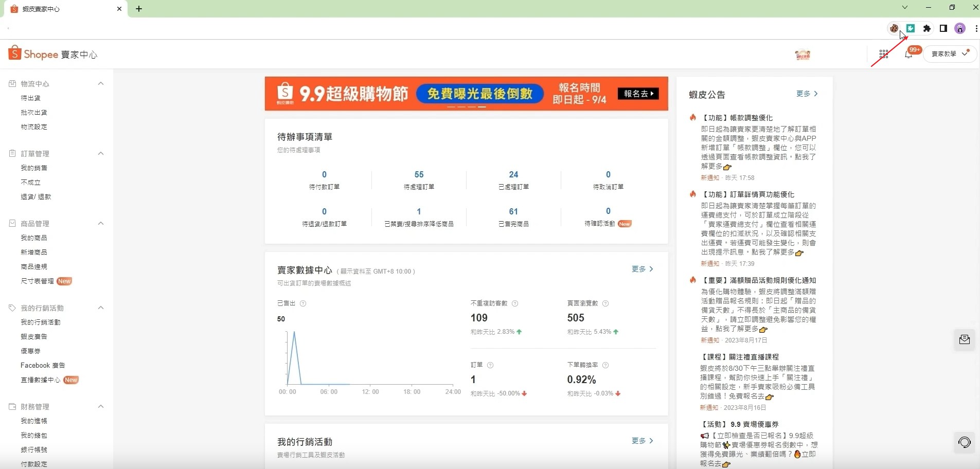
Task: Open announcement 【課程】關注禮直播課程
Action: tap(740, 356)
